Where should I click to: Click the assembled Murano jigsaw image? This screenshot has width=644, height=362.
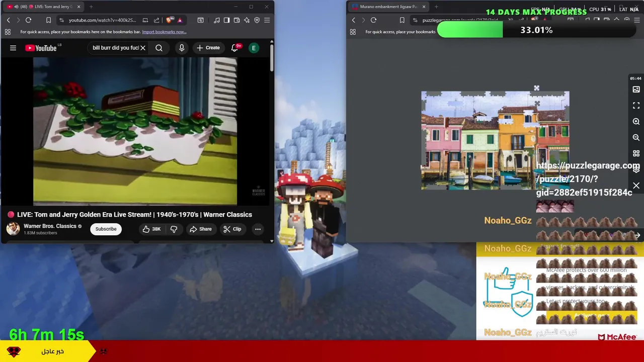point(495,140)
